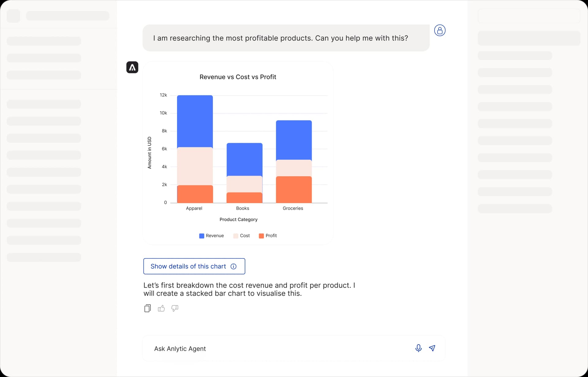
Task: Click the square icon at the sidebar top
Action: (x=13, y=16)
